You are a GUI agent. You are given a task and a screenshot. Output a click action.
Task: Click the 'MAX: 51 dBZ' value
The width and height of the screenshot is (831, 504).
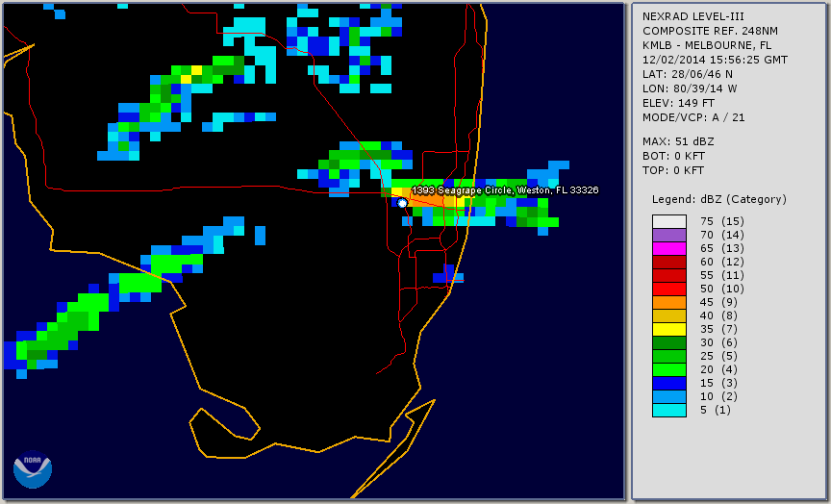coord(678,141)
